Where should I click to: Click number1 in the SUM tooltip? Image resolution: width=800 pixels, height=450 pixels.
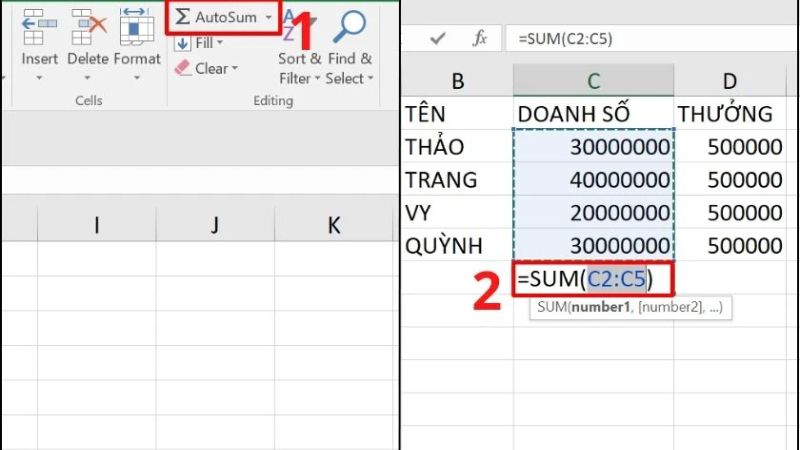[601, 307]
